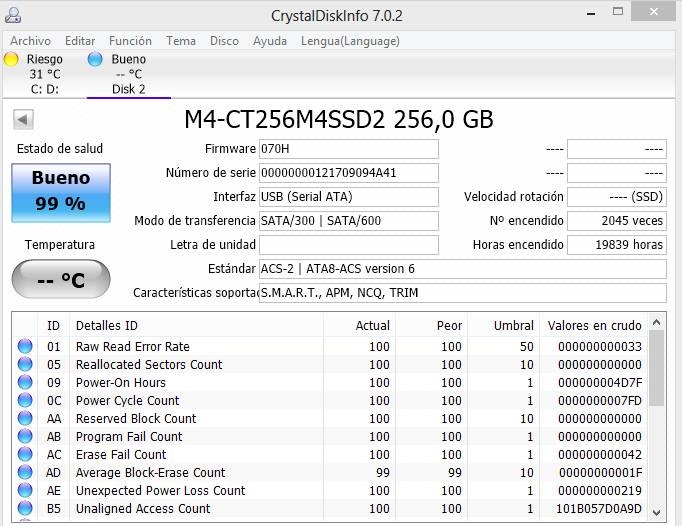The width and height of the screenshot is (682, 526).
Task: Click the SMART list scroll up arrow
Action: [657, 322]
